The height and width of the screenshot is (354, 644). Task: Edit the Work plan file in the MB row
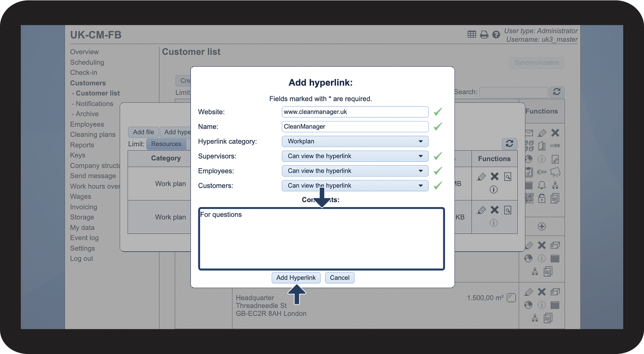(x=481, y=177)
